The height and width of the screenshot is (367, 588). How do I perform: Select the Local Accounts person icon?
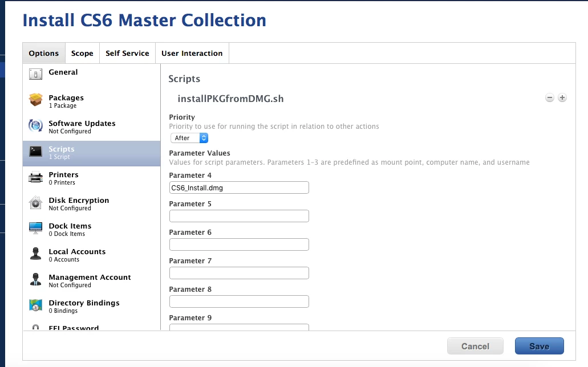(35, 254)
